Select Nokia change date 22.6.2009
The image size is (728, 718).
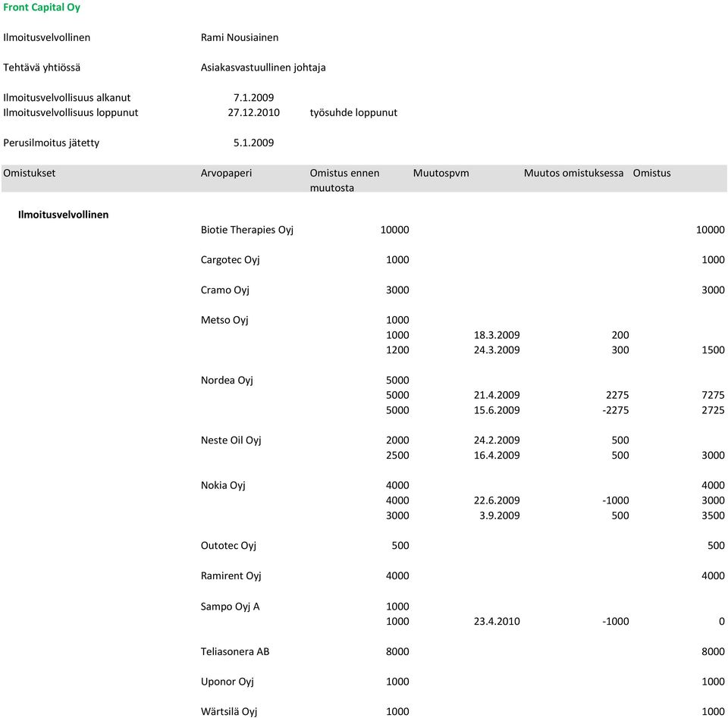tap(497, 501)
